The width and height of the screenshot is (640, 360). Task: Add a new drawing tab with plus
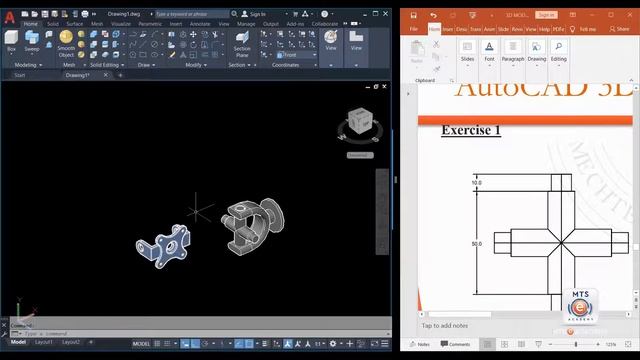pyautogui.click(x=120, y=75)
